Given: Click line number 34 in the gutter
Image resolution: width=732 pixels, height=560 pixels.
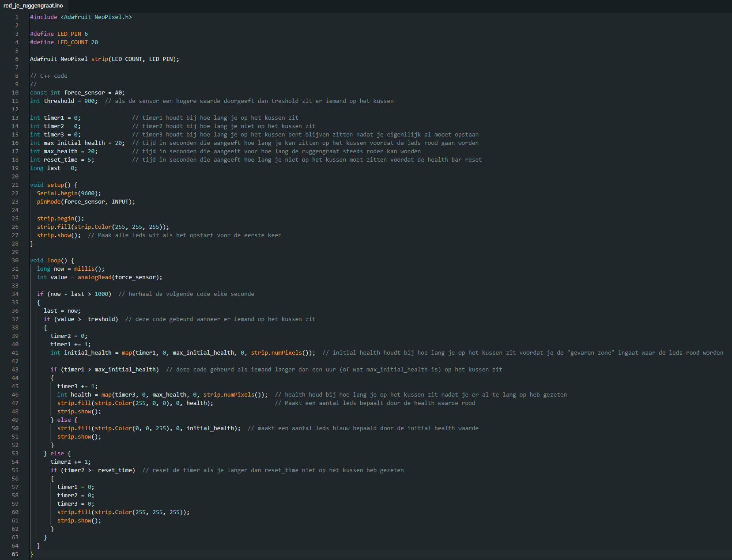Looking at the screenshot, I should pos(15,294).
